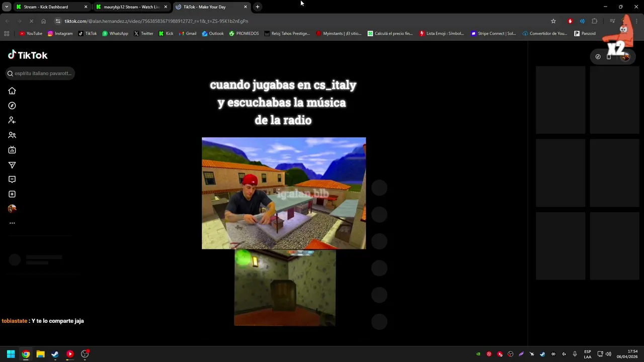Screen dimensions: 644x362
Task: Open the Reloj Tahos Prestige bookmark
Action: click(287, 34)
